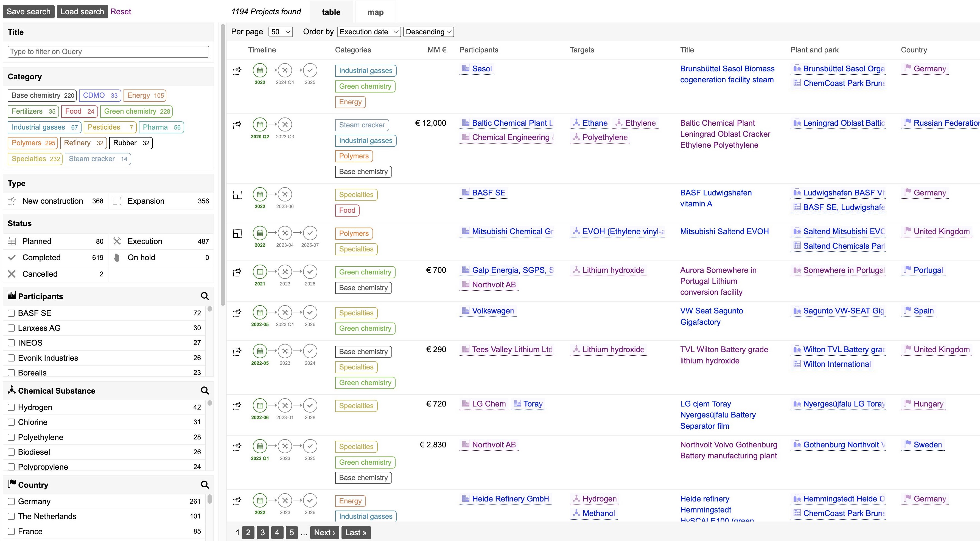Click the New construction icon in Type filter

point(12,200)
